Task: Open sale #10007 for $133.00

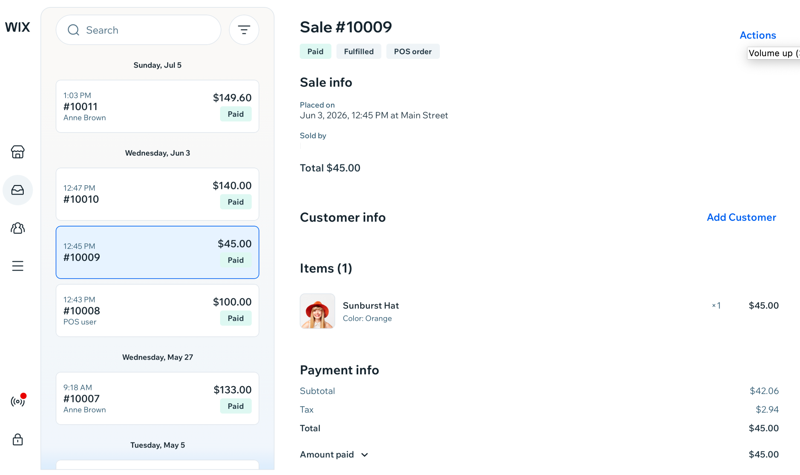Action: click(157, 398)
